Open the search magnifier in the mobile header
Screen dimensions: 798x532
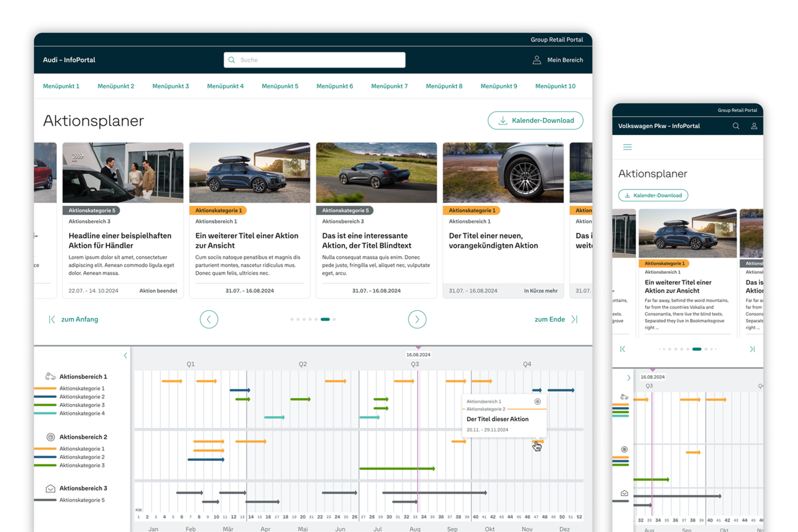[736, 126]
